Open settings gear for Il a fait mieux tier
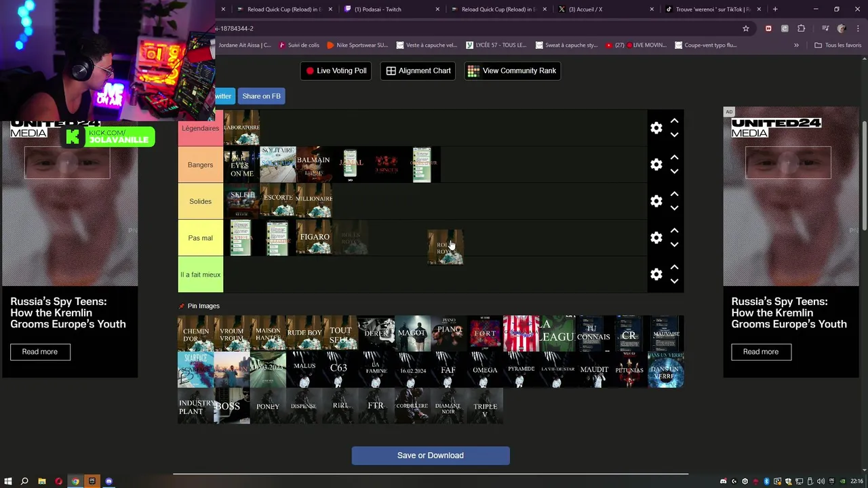The image size is (868, 488). tap(656, 274)
